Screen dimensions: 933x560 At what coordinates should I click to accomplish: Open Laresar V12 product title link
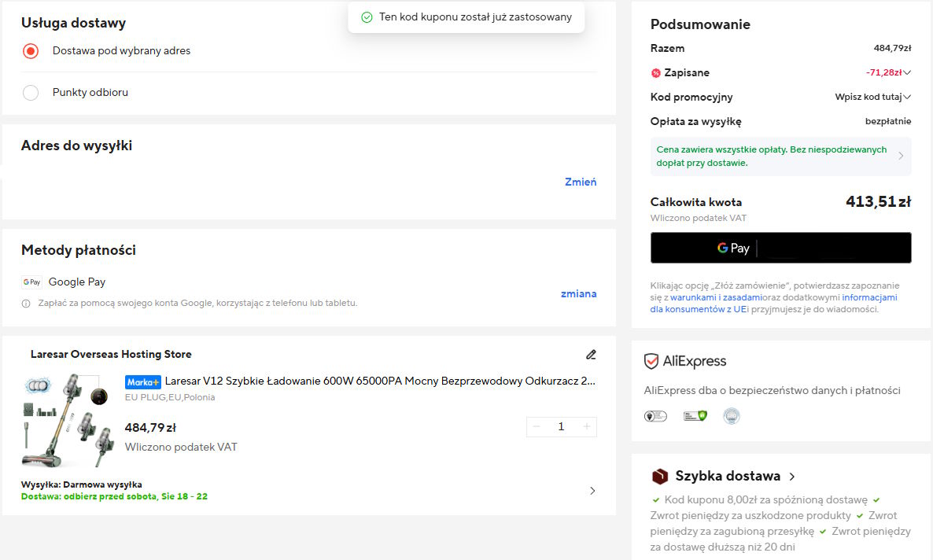[x=380, y=381]
